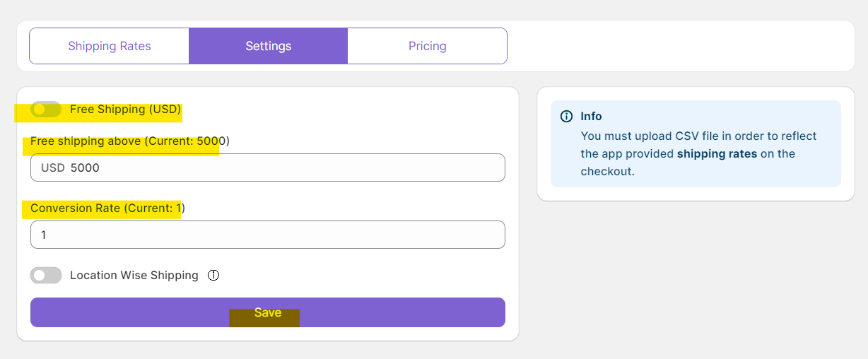The image size is (868, 359).
Task: Click the bold shipping rates text
Action: click(717, 153)
